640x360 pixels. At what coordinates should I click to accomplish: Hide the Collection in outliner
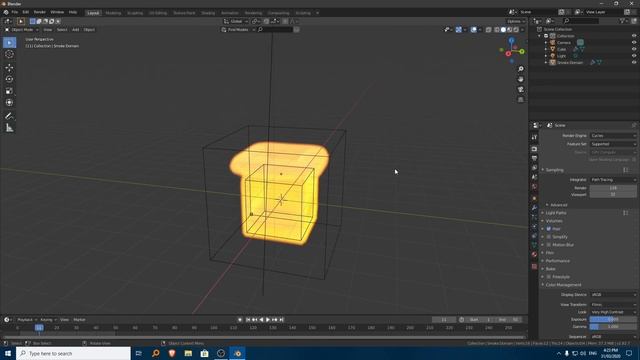coord(634,36)
